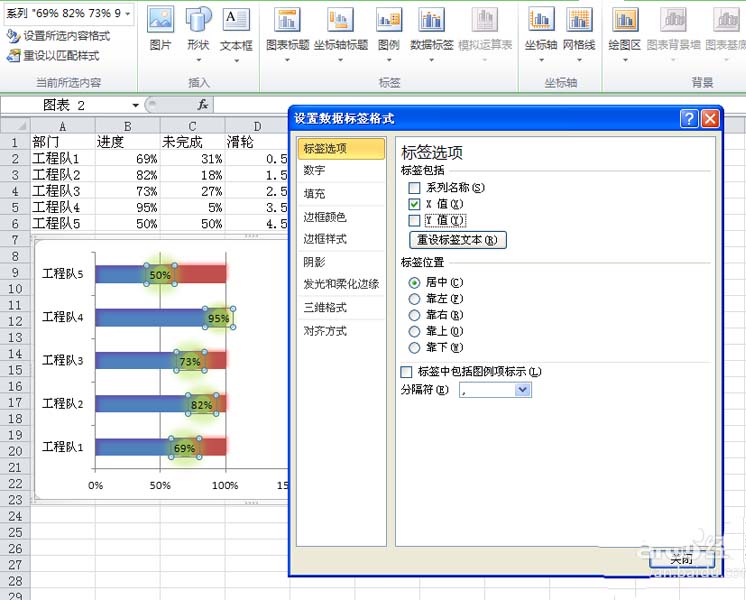
Task: Switch to the 阴影 category
Action: point(341,262)
